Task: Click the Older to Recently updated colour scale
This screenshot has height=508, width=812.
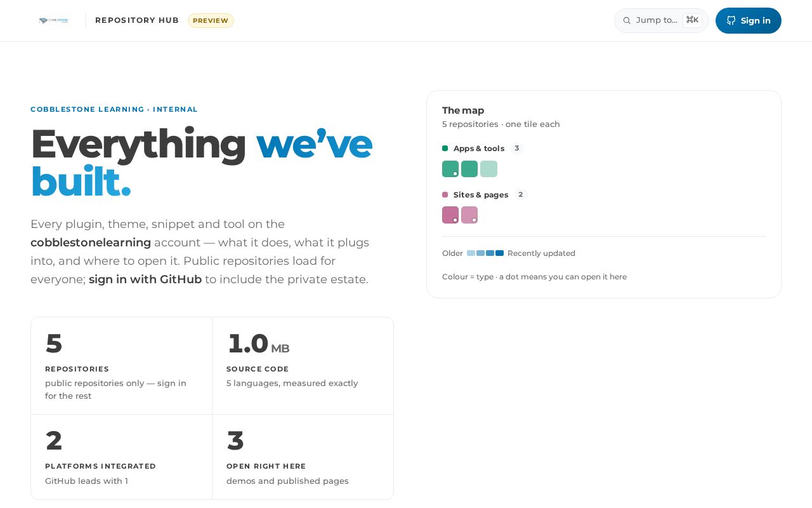Action: pos(485,253)
